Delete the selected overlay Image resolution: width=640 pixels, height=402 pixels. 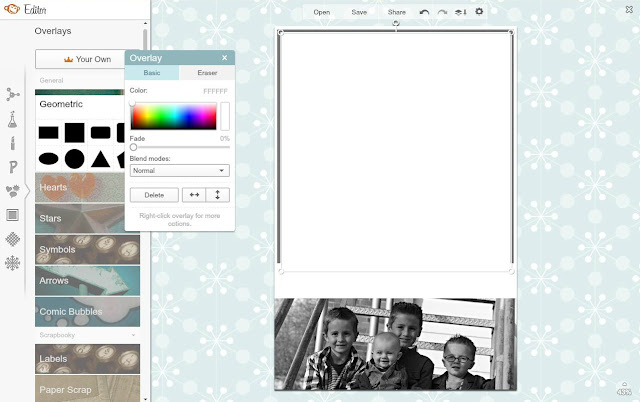coord(154,195)
